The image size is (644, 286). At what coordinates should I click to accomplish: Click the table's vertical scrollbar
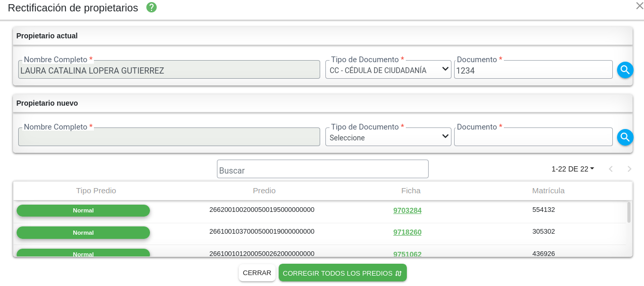pyautogui.click(x=629, y=212)
